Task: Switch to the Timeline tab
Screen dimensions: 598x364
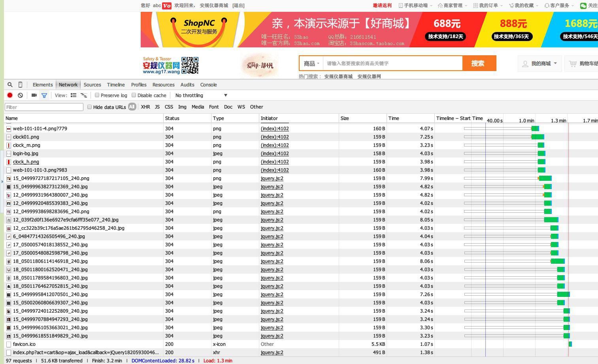Action: (116, 85)
